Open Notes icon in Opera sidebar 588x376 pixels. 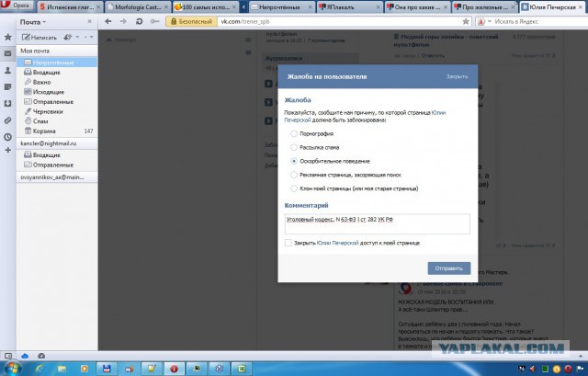pyautogui.click(x=7, y=87)
